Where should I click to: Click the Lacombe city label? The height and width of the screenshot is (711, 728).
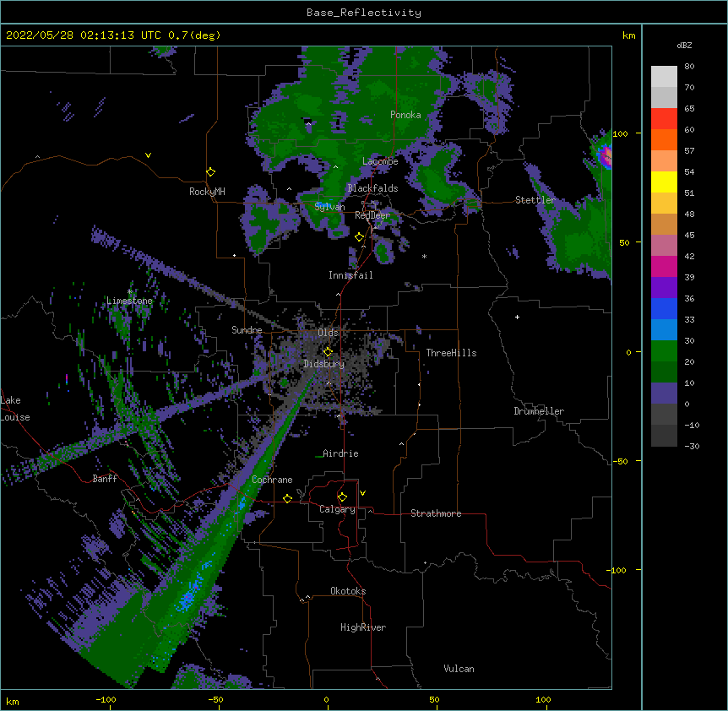point(380,161)
